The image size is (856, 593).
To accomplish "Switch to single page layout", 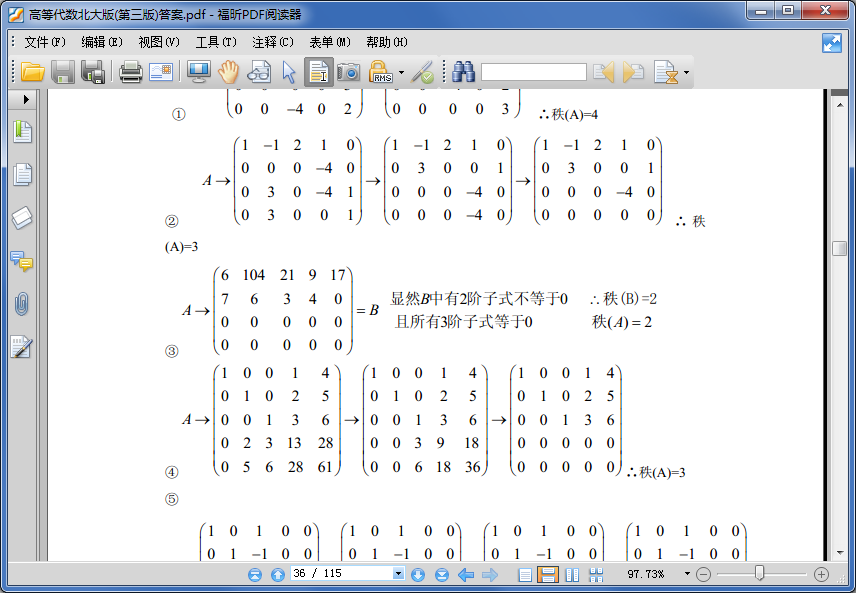I will [525, 574].
